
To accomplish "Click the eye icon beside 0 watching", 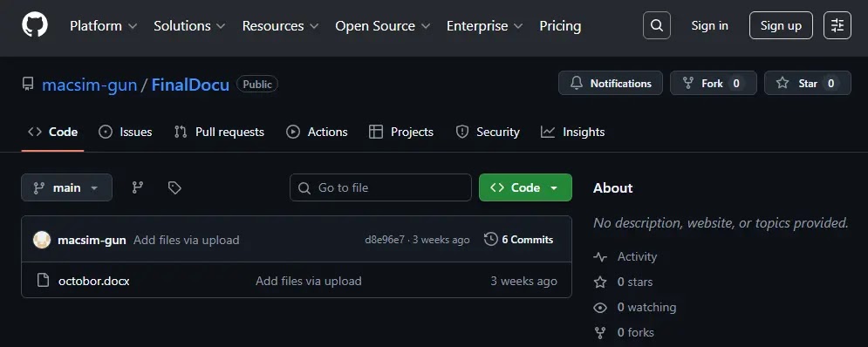I will (x=600, y=307).
